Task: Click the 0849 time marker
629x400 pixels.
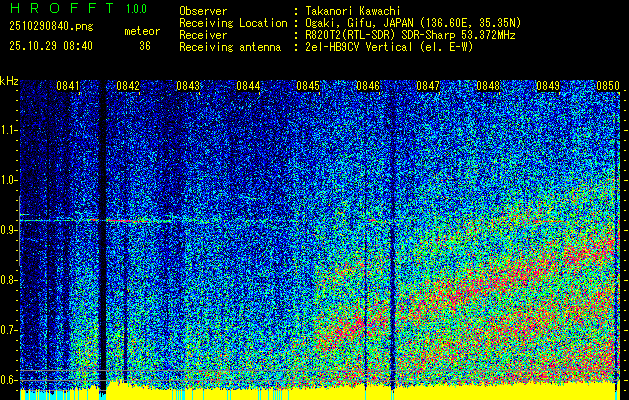Action: click(548, 86)
